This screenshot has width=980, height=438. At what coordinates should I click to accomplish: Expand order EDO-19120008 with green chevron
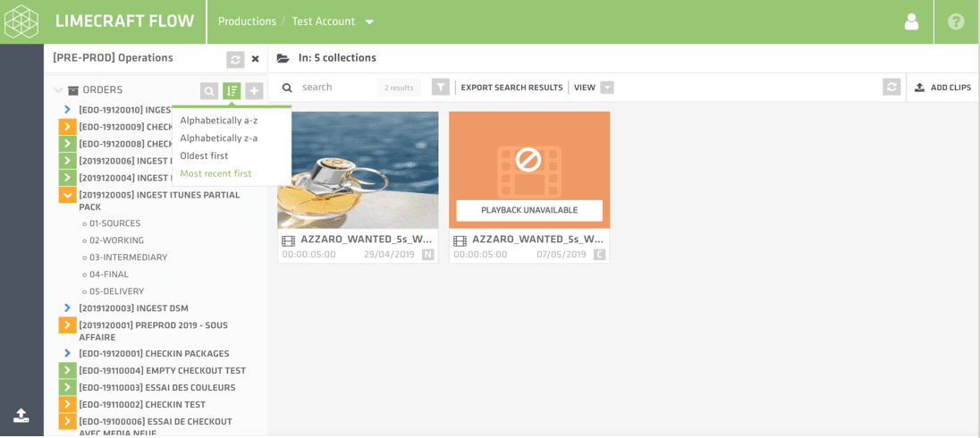67,144
